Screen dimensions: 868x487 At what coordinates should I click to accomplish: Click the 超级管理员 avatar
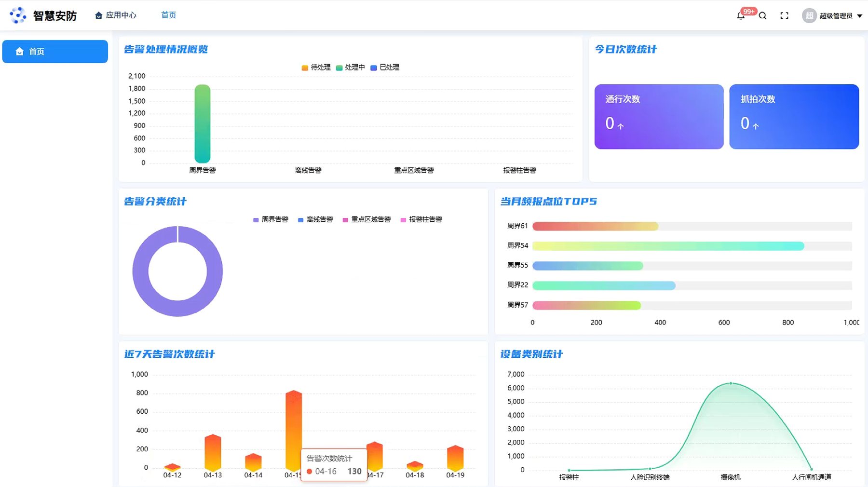[x=809, y=15]
